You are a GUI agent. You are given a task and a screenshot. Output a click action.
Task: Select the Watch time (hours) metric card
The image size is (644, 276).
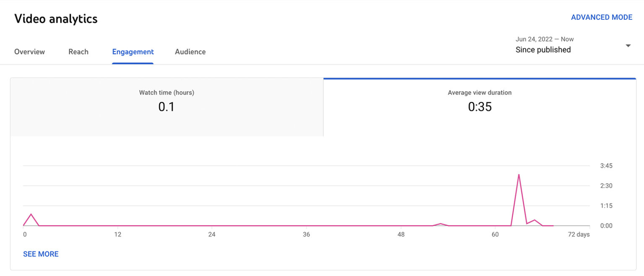[x=166, y=106]
